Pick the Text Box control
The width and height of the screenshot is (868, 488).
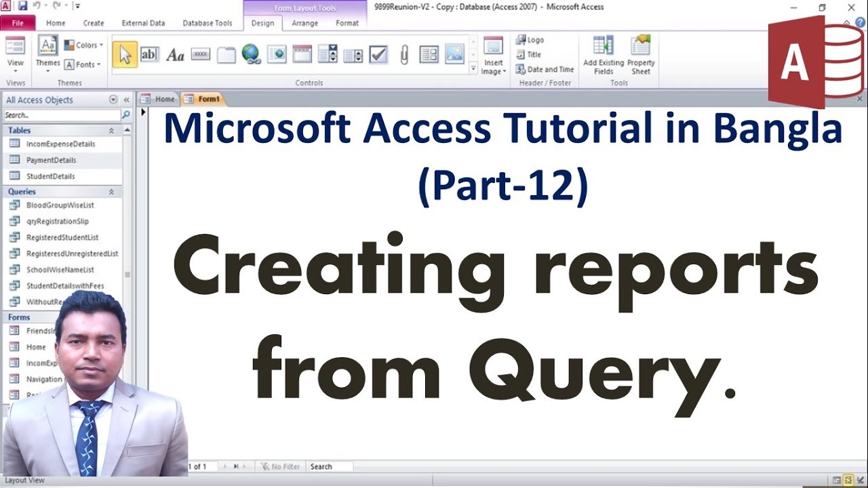[x=149, y=55]
